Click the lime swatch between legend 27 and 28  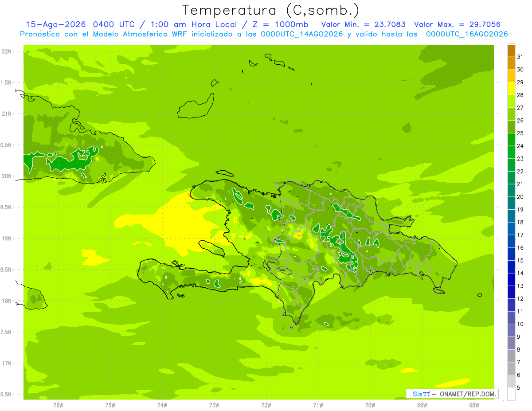511,101
